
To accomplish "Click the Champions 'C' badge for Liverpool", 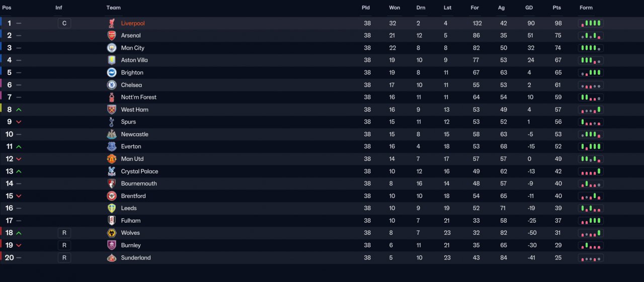I will point(64,23).
